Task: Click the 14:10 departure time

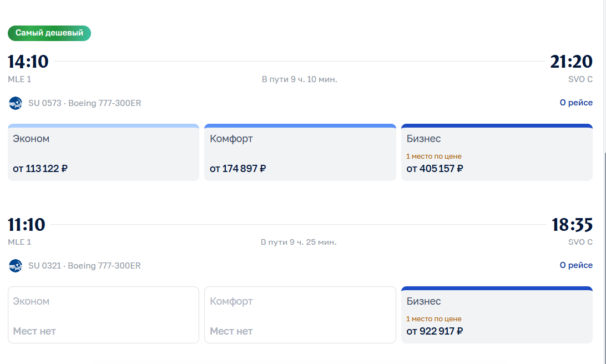Action: click(x=28, y=62)
